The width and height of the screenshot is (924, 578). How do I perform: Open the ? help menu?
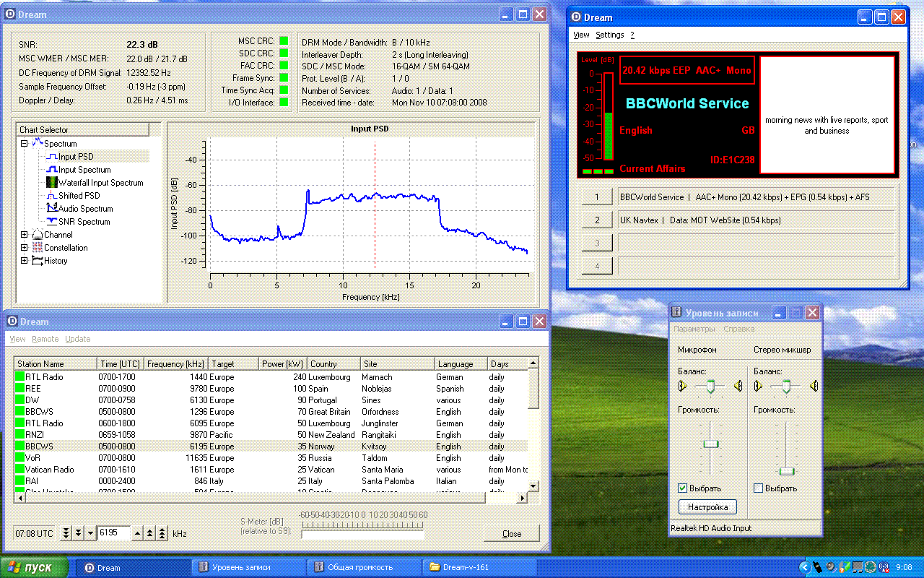[x=632, y=35]
